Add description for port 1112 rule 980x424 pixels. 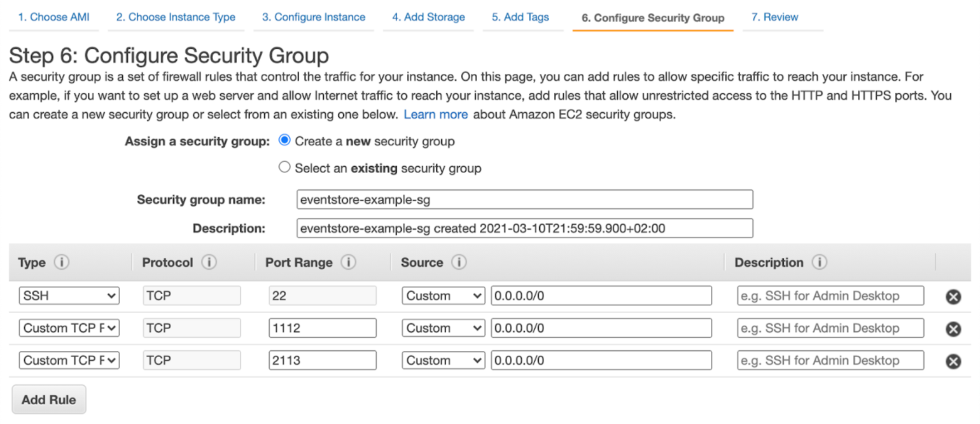click(831, 327)
